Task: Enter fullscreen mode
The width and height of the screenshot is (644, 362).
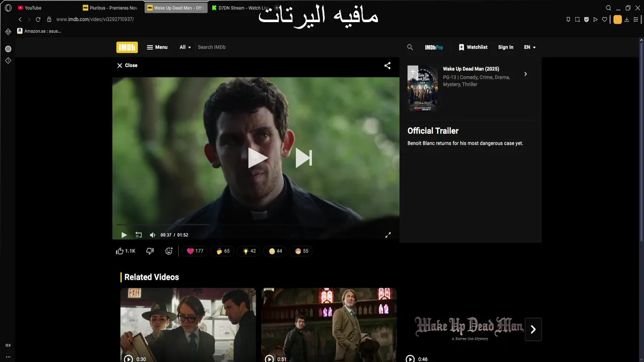Action: [388, 235]
